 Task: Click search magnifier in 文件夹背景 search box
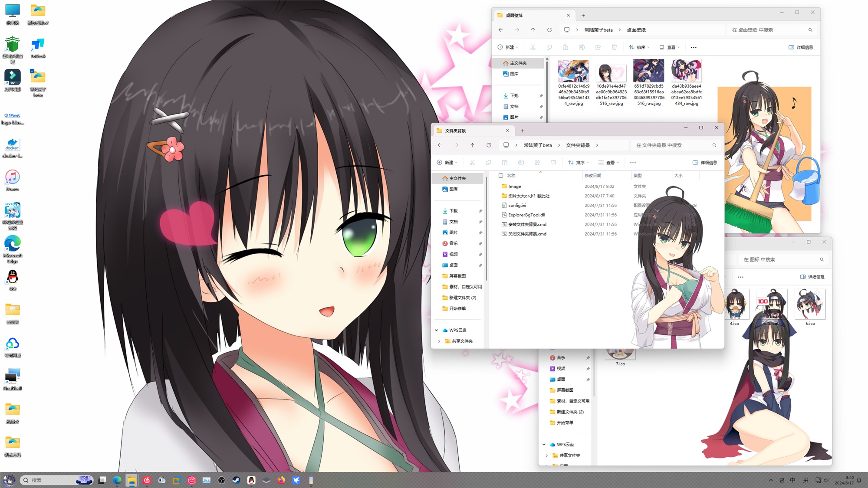click(714, 145)
